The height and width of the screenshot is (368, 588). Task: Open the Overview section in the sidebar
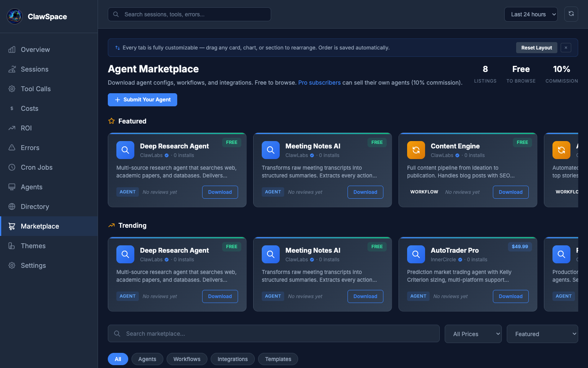[35, 49]
